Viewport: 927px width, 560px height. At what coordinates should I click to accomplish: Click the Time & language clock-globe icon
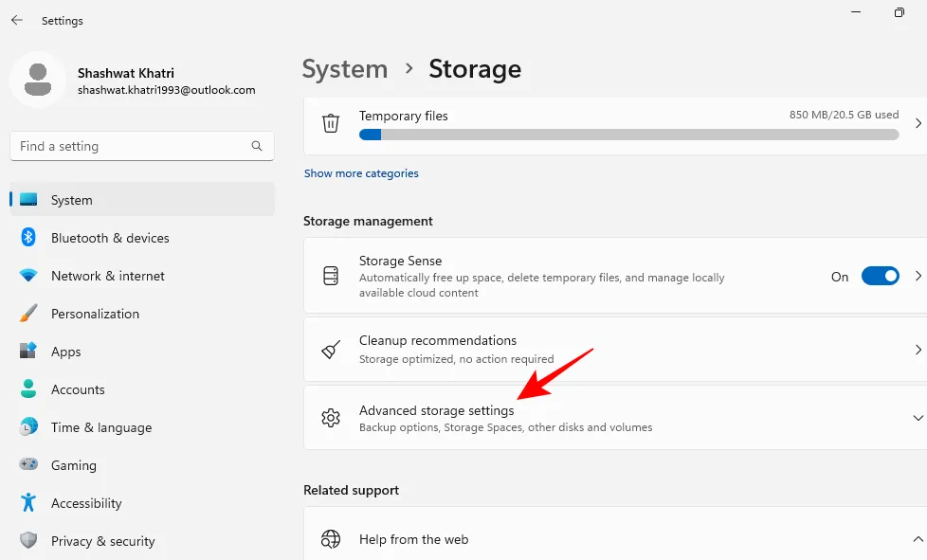[x=28, y=426]
